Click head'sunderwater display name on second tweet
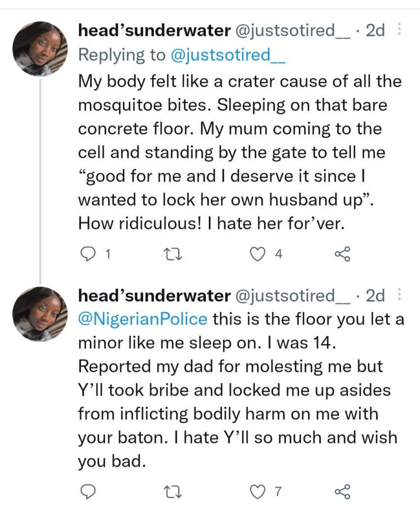This screenshot has width=420, height=505. tap(154, 296)
